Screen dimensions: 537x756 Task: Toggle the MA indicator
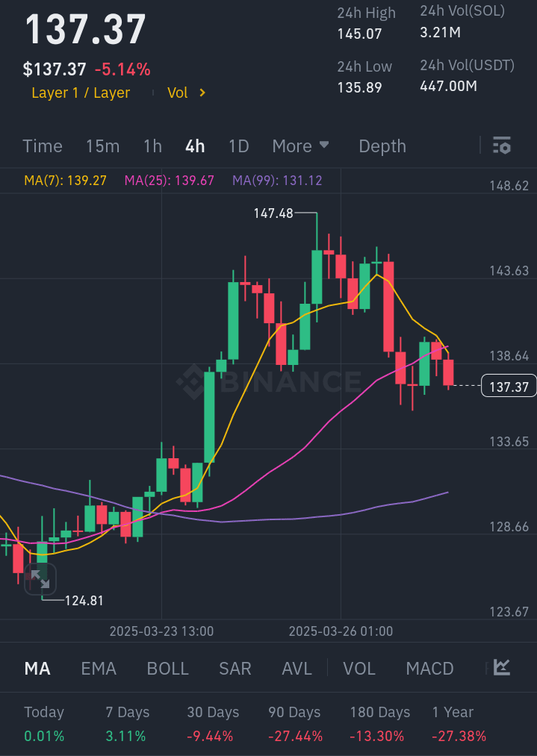(37, 668)
